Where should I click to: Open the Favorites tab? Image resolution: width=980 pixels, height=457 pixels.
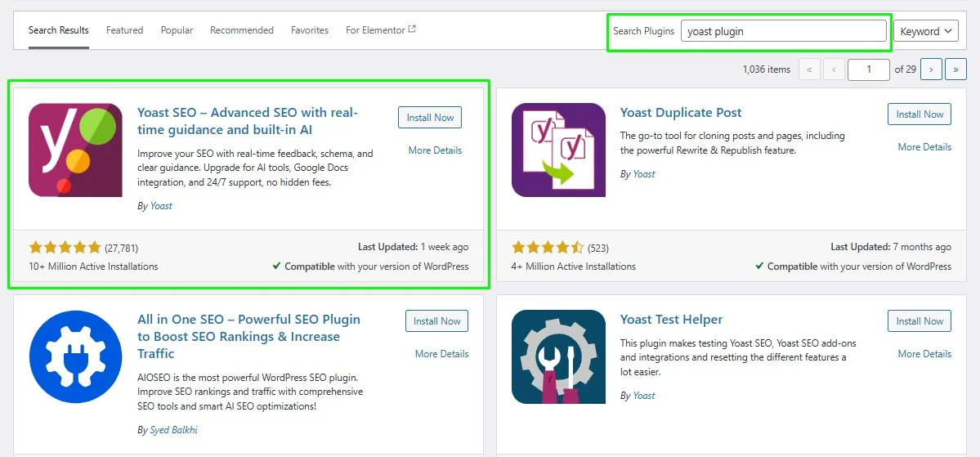coord(310,30)
